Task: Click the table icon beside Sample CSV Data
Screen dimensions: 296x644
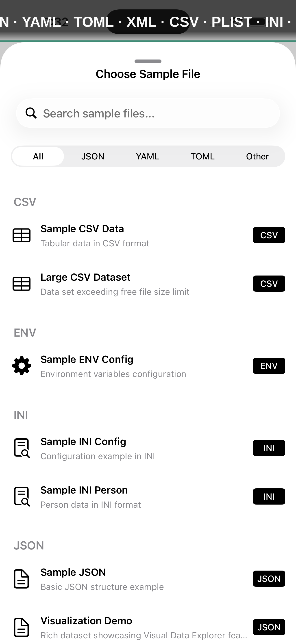Action: click(x=22, y=235)
